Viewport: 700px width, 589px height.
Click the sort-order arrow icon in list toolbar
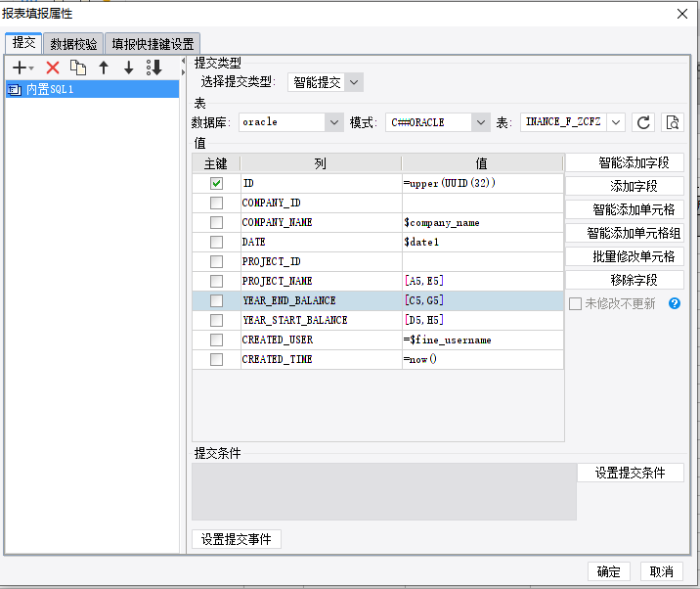pyautogui.click(x=154, y=68)
